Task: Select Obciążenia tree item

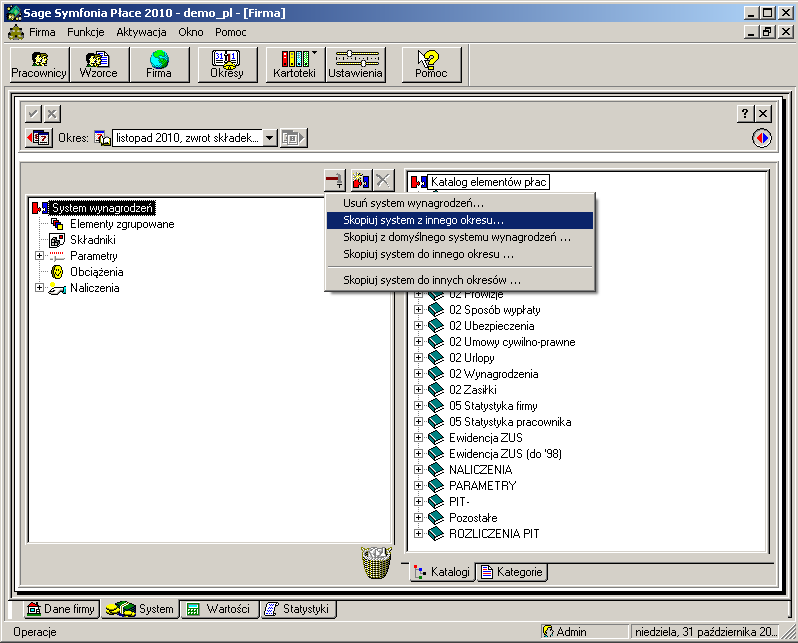Action: coord(97,272)
